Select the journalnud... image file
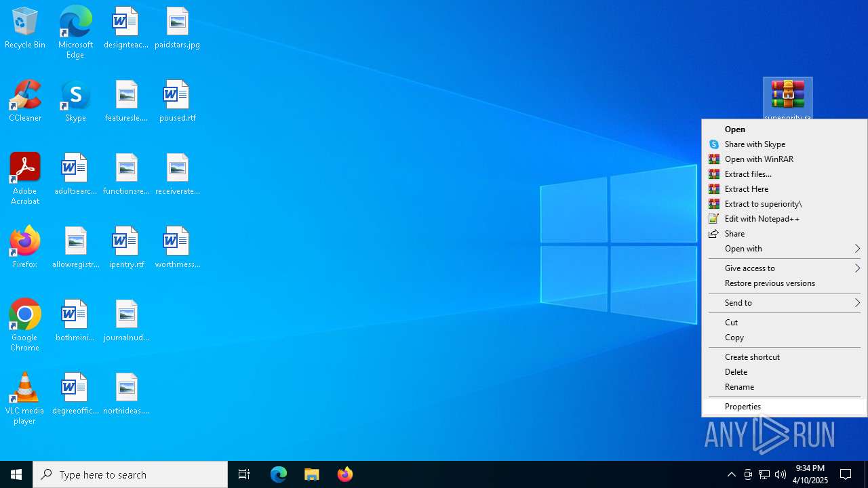 click(126, 321)
